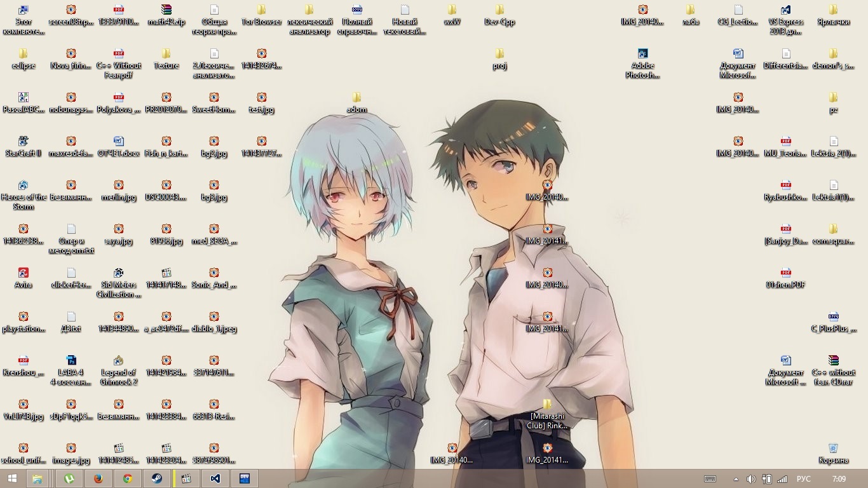Open the eclipse folder icon
The width and height of the screenshot is (868, 488).
tap(24, 59)
